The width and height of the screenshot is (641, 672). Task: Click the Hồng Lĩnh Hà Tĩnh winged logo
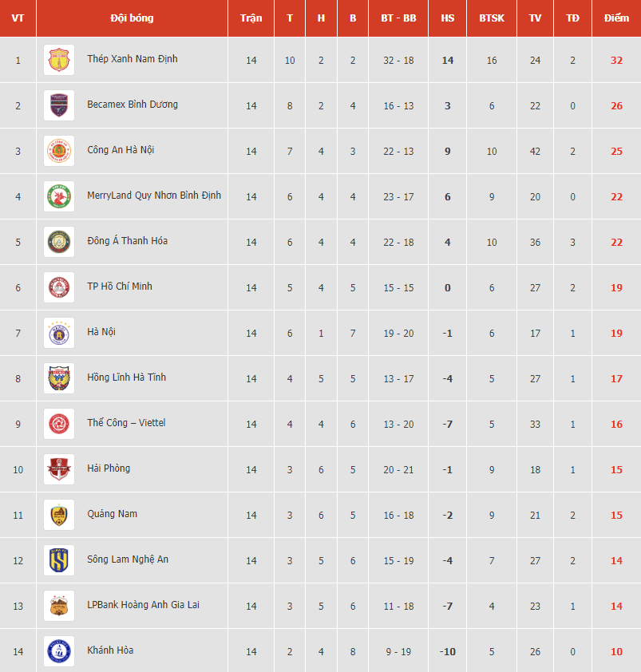(x=59, y=378)
